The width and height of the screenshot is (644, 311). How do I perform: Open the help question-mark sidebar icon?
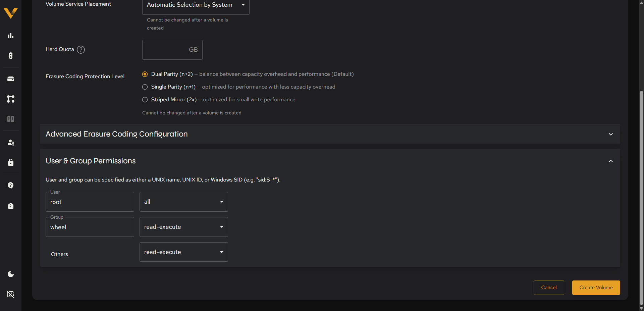[11, 186]
